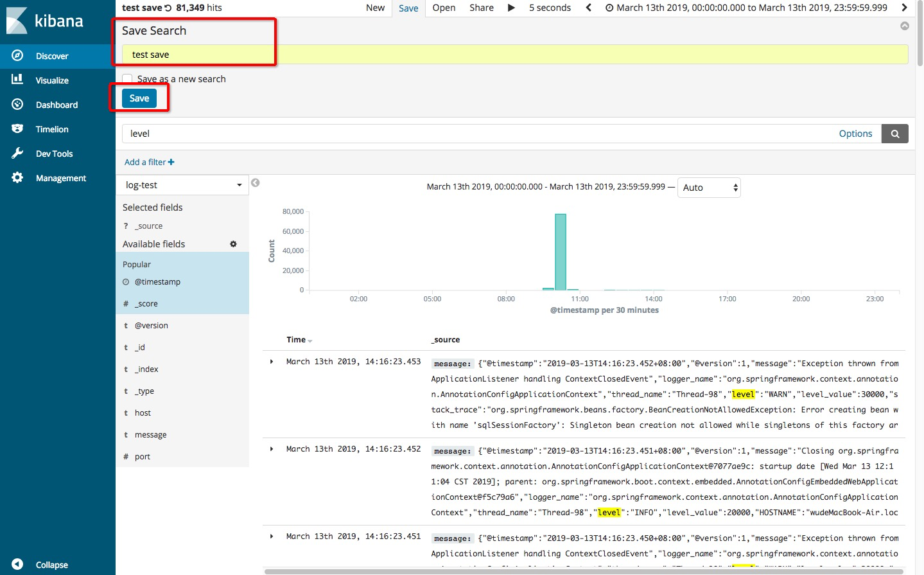Click the search magnifier button
Viewport: 924px width, 575px height.
coord(894,134)
